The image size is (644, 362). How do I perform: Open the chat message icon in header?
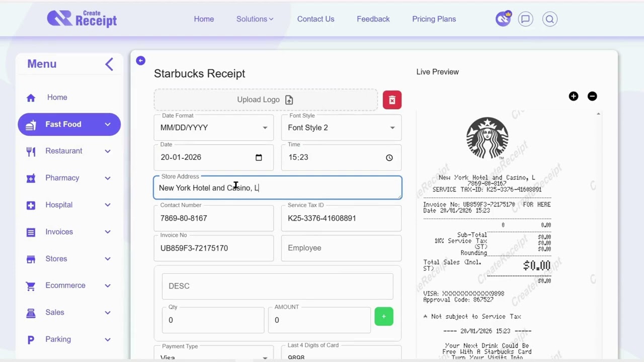pos(525,19)
